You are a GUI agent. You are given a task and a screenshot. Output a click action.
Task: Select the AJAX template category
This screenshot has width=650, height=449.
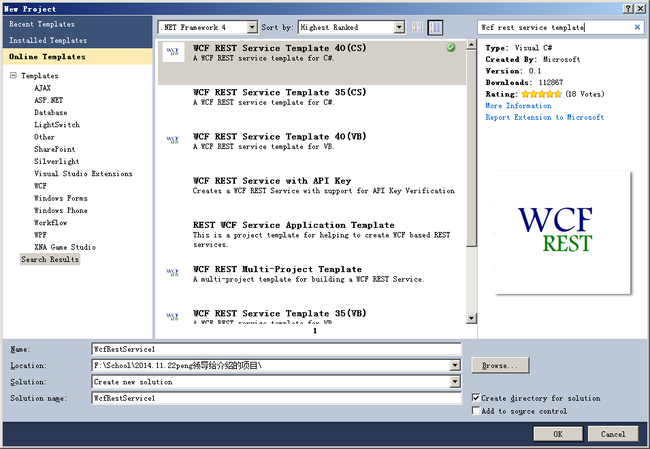42,88
